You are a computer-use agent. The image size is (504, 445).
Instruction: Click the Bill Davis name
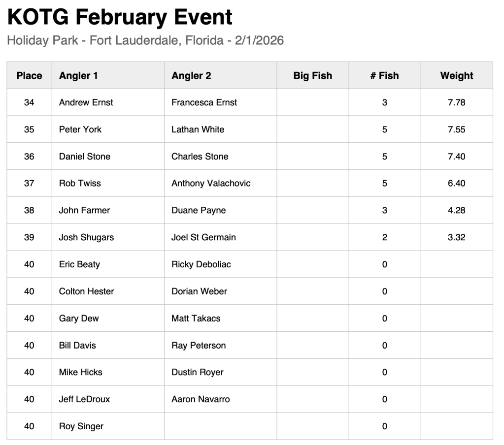77,345
